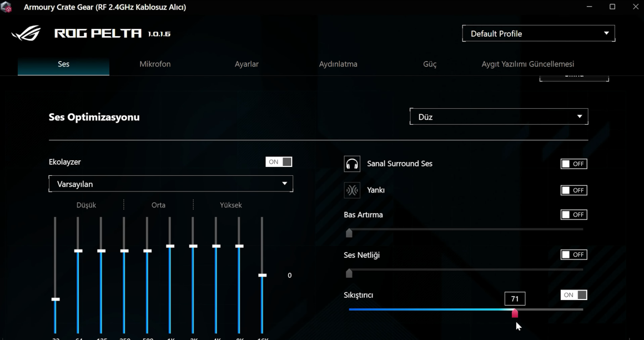The image size is (644, 340).
Task: Click the Yüksek equalizer range label
Action: [231, 205]
